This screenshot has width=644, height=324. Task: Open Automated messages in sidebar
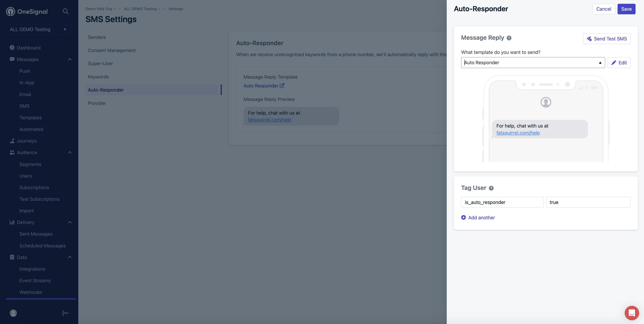click(31, 129)
